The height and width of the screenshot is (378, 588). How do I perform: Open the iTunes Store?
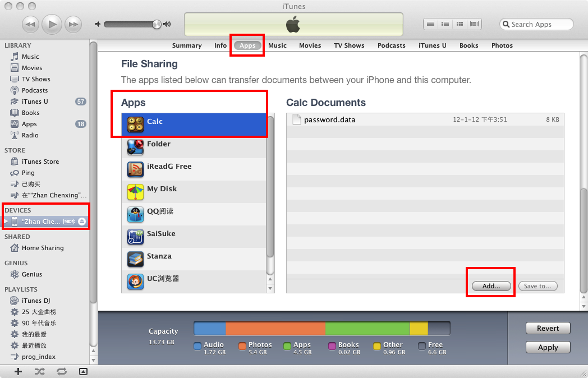click(45, 162)
